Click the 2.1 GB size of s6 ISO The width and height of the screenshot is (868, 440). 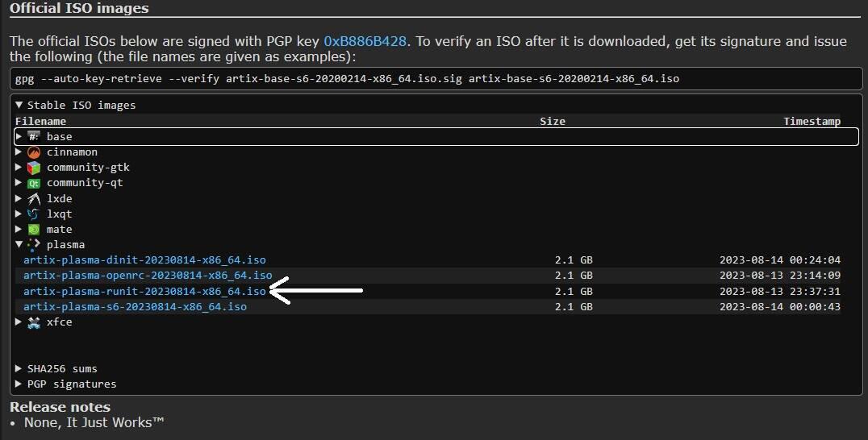tap(574, 307)
